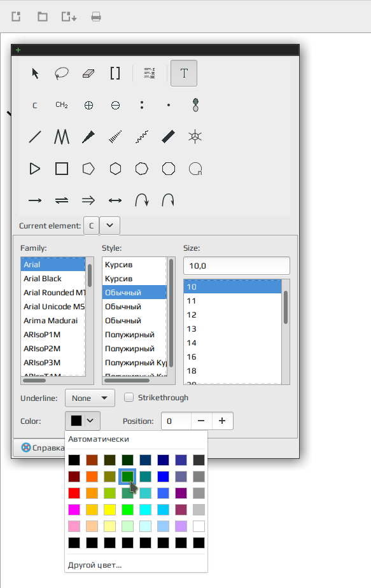Viewport: 371px width, 588px height.
Task: Pick the bright red color swatch
Action: coord(74,493)
